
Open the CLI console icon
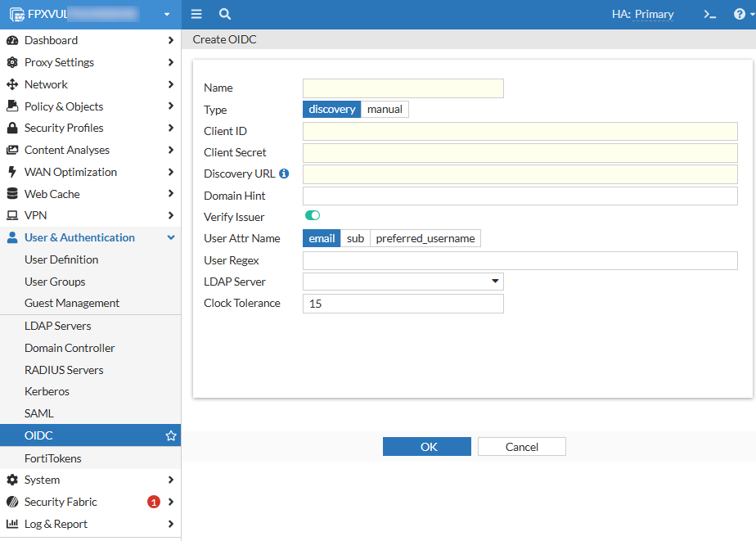click(710, 14)
